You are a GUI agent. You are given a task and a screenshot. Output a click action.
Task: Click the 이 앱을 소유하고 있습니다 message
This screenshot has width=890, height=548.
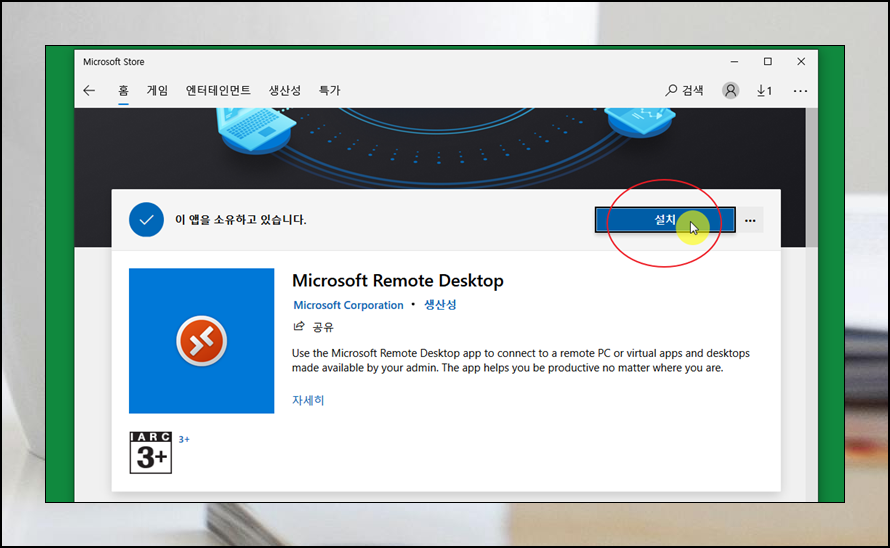tap(240, 220)
